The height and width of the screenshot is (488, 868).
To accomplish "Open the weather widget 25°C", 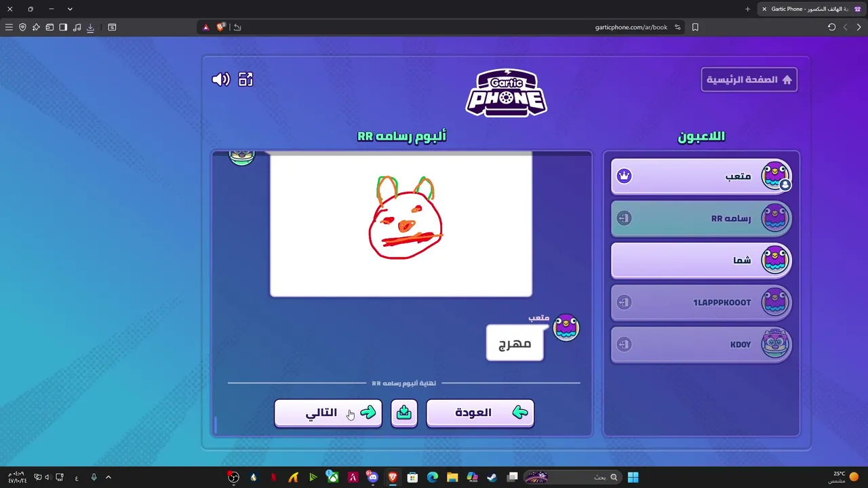I will pyautogui.click(x=845, y=477).
